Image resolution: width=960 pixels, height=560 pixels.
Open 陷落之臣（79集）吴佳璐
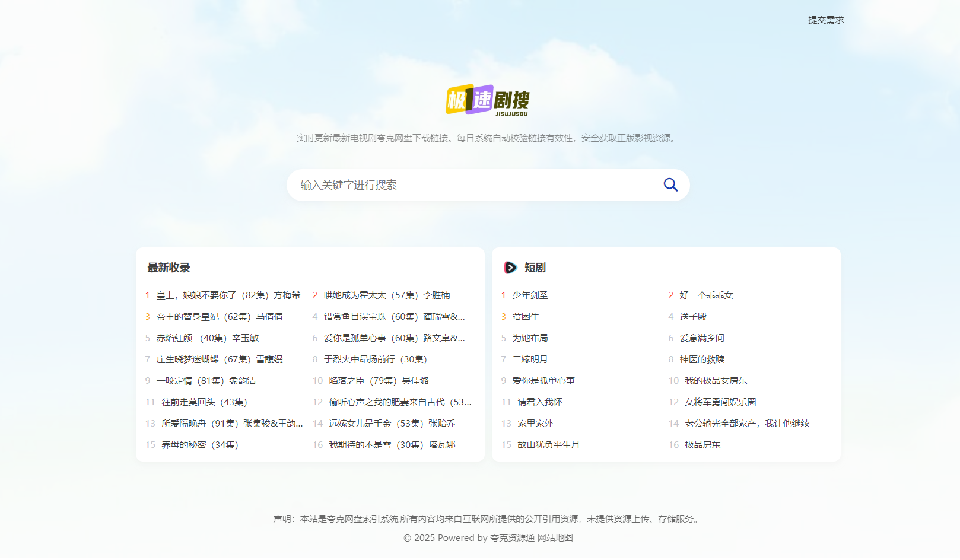pos(379,381)
